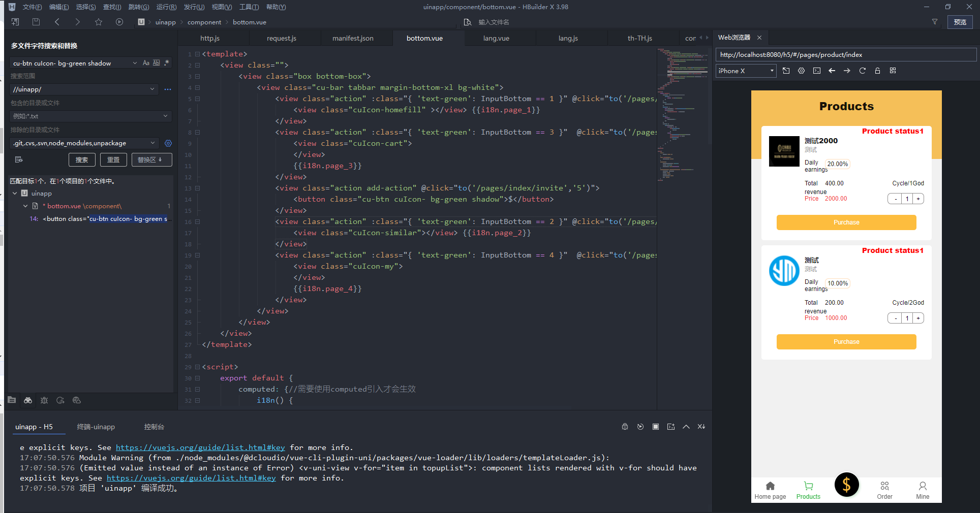Increase quantity with plus on 测试2000 product
The width and height of the screenshot is (980, 513).
click(x=918, y=199)
